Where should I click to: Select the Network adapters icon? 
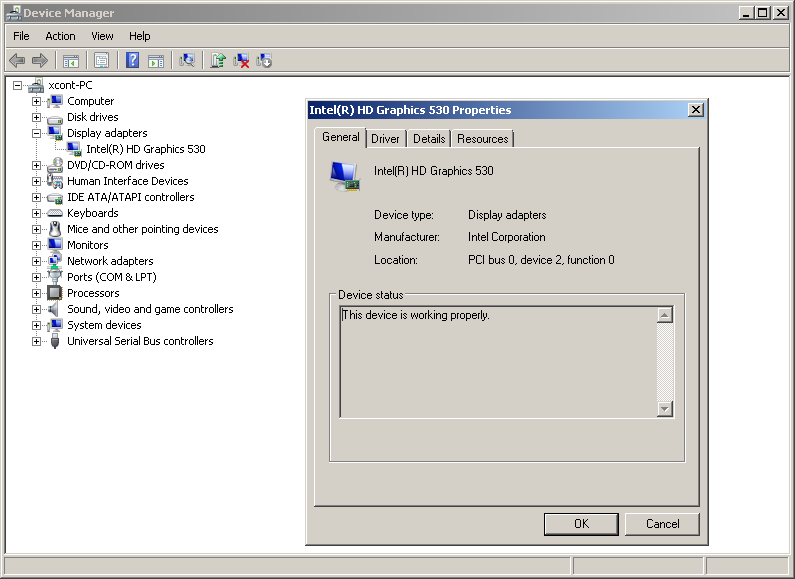click(x=55, y=261)
